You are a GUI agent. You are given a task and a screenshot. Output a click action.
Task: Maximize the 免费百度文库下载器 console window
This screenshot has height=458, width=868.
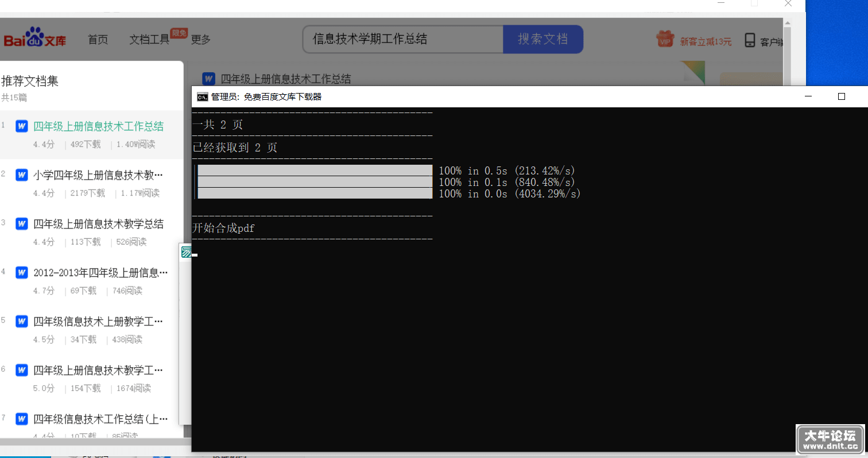(x=842, y=96)
